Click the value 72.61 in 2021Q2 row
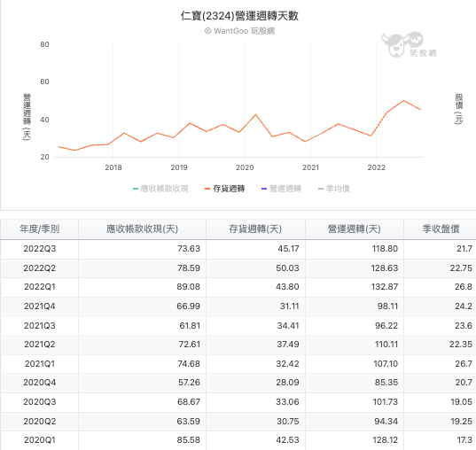This screenshot has height=450, width=476. pos(190,345)
